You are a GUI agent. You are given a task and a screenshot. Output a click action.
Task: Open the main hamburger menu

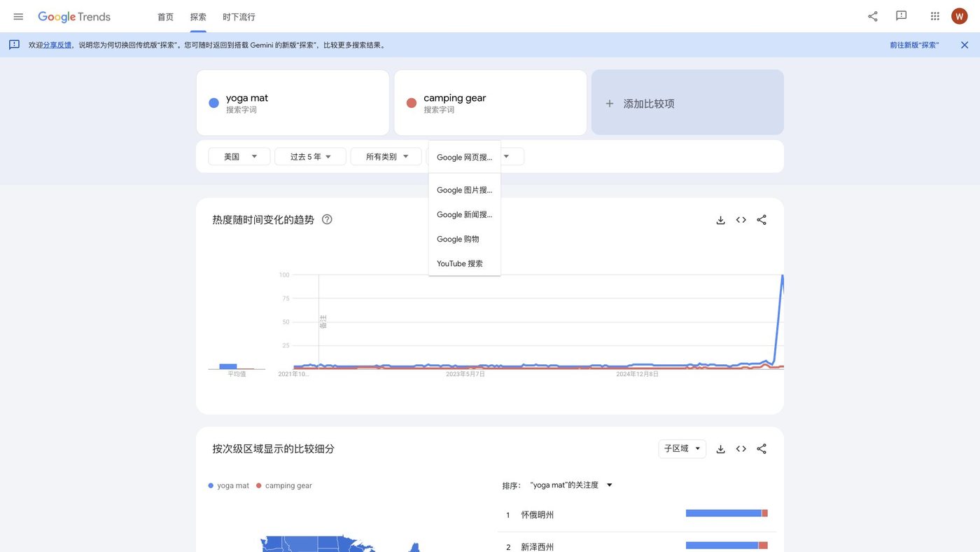point(18,16)
